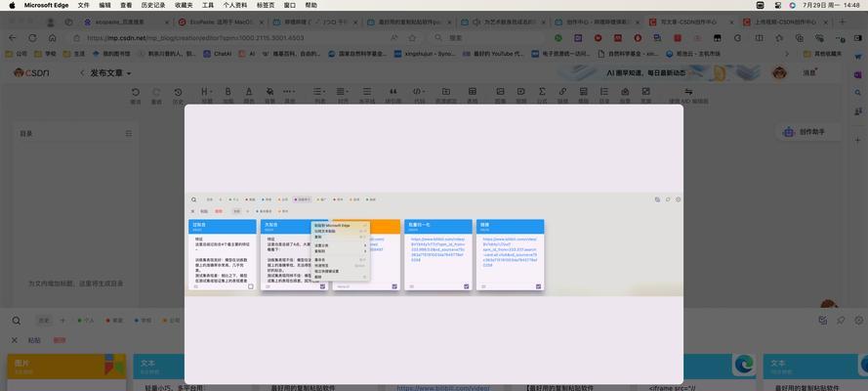868x391 pixels.
Task: Expand the more (···) formatting dropdown
Action: (289, 95)
